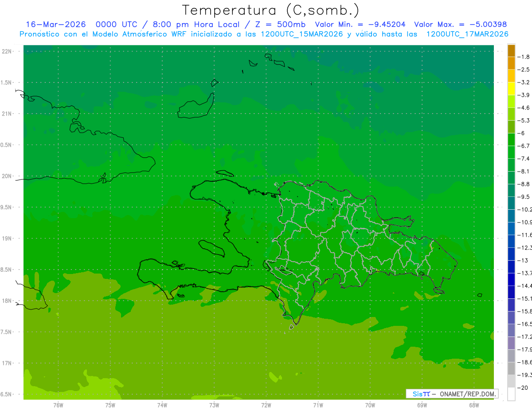Click the '-7.4' colorbar value
The image size is (532, 411).
[524, 159]
